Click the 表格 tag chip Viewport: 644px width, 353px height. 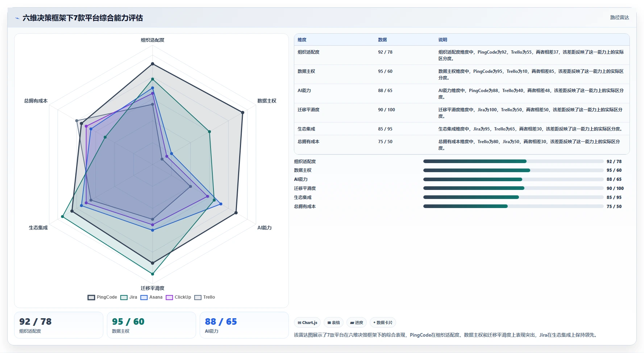(x=334, y=323)
